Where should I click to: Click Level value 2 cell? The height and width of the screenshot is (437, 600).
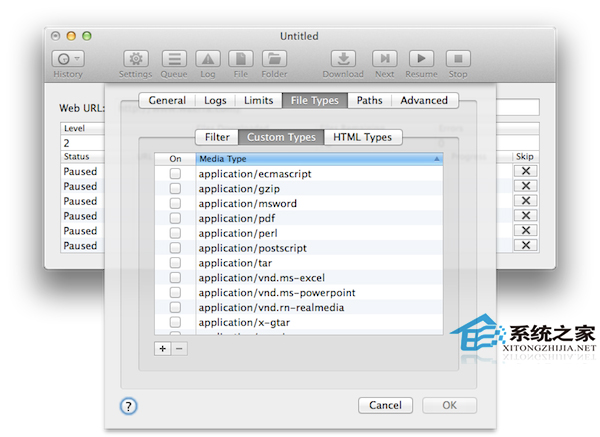(82, 143)
